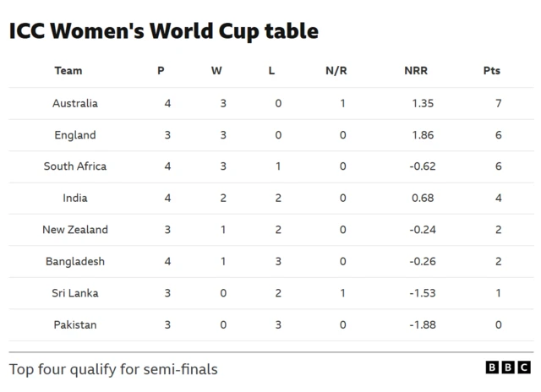Click Australia's 1.35 net run rate
Screen dimensions: 541x392
[x=422, y=103]
